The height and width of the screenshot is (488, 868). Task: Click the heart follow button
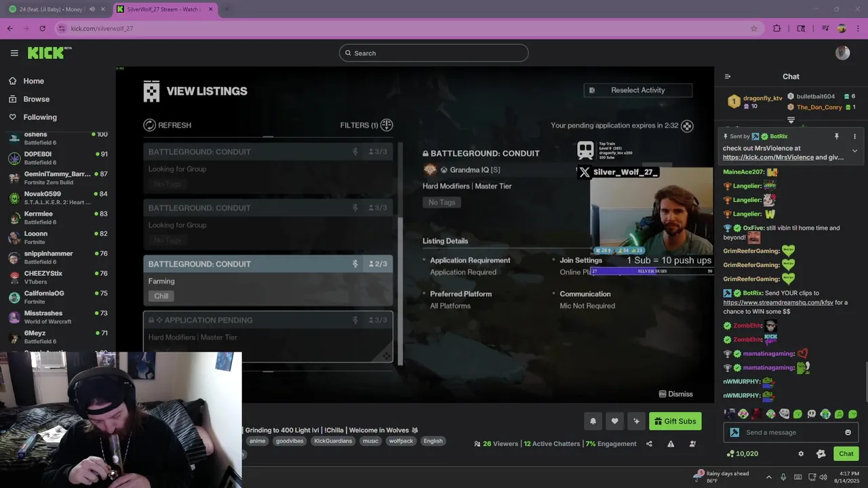(614, 421)
